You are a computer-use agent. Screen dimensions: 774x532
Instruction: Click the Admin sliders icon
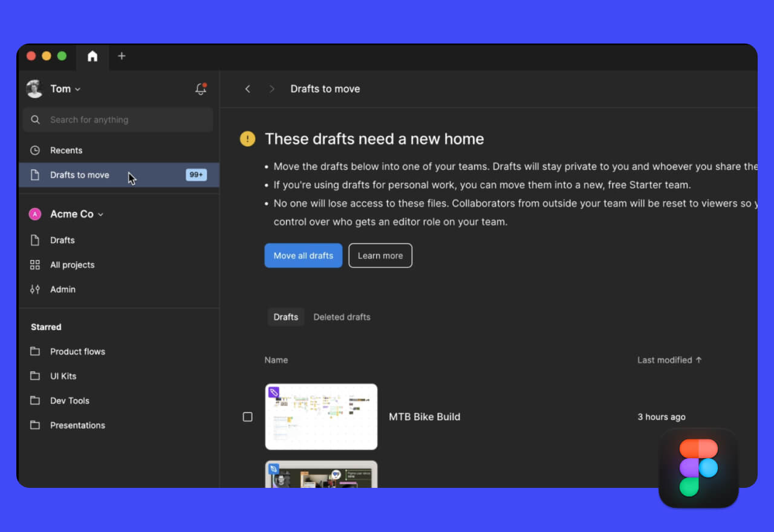tap(35, 290)
